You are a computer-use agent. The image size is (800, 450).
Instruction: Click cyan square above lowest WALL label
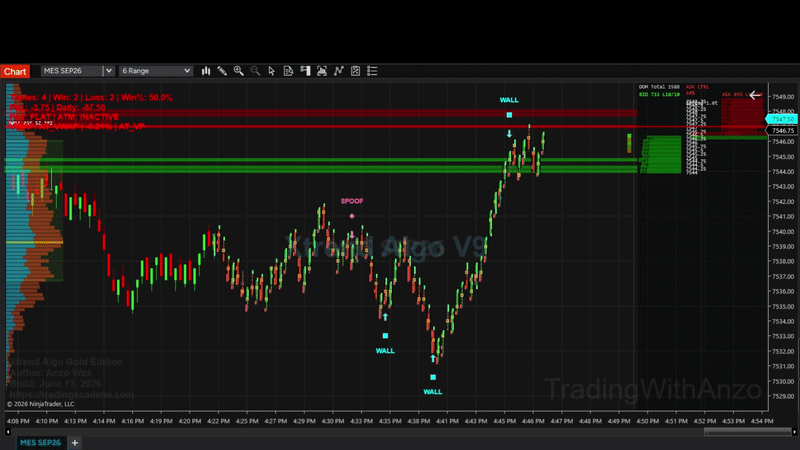pyautogui.click(x=433, y=377)
